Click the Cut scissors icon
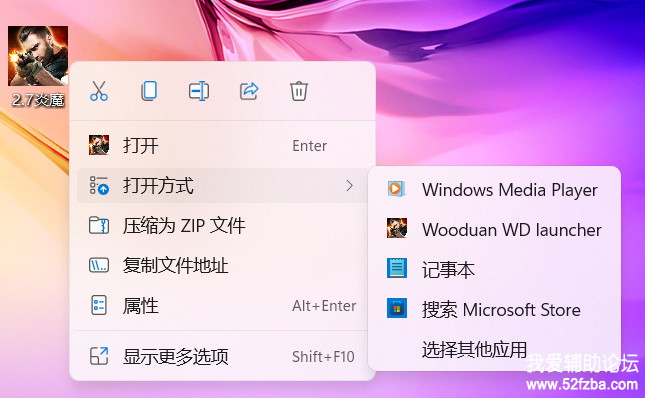This screenshot has height=398, width=645. coord(99,91)
